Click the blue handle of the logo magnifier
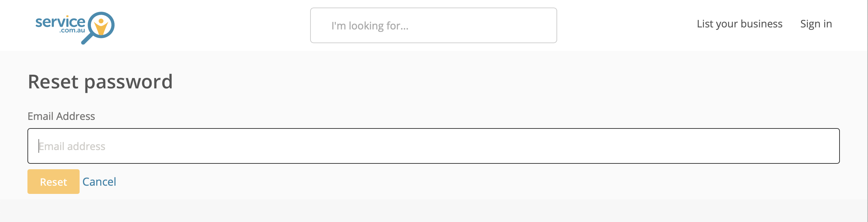 tap(86, 39)
